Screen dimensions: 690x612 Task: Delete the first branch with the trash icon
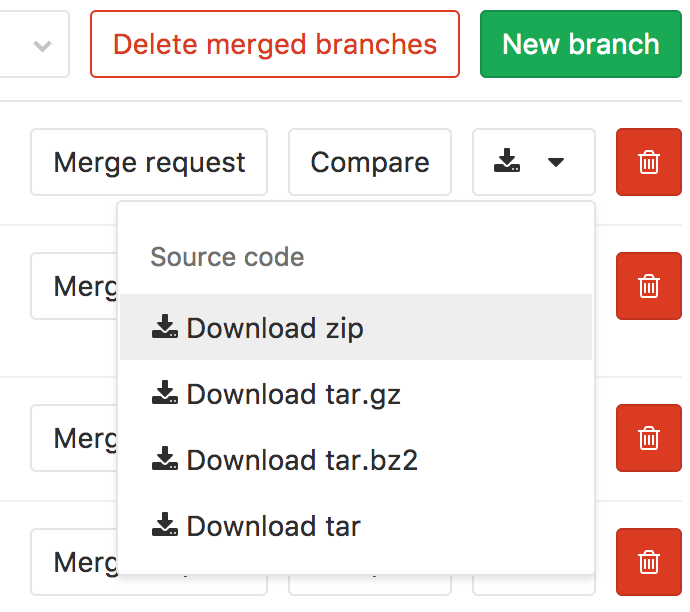pos(649,162)
